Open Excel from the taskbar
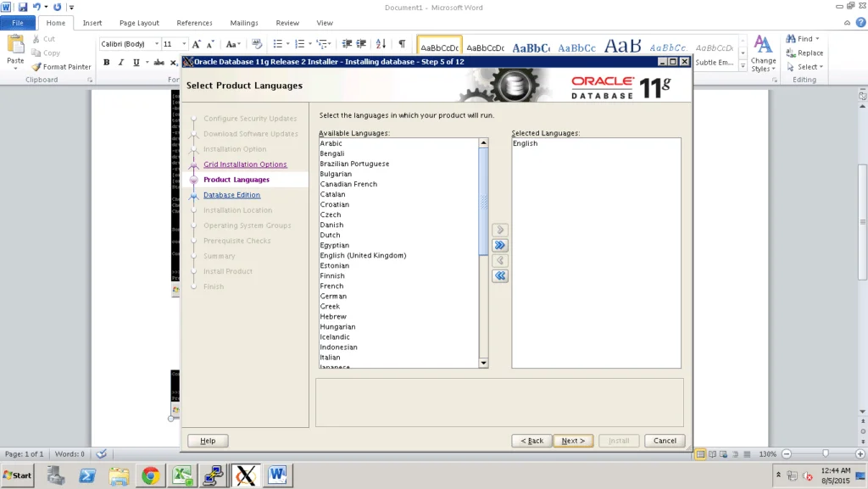This screenshot has height=489, width=868. point(182,475)
